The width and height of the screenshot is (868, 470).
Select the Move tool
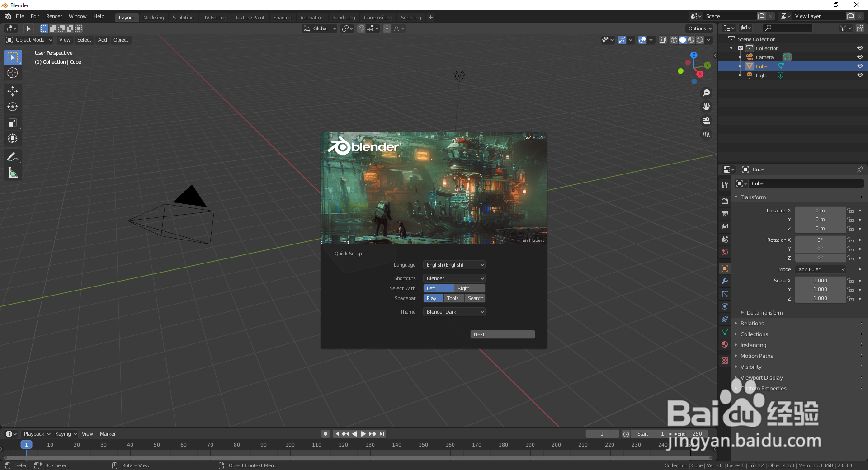[13, 91]
